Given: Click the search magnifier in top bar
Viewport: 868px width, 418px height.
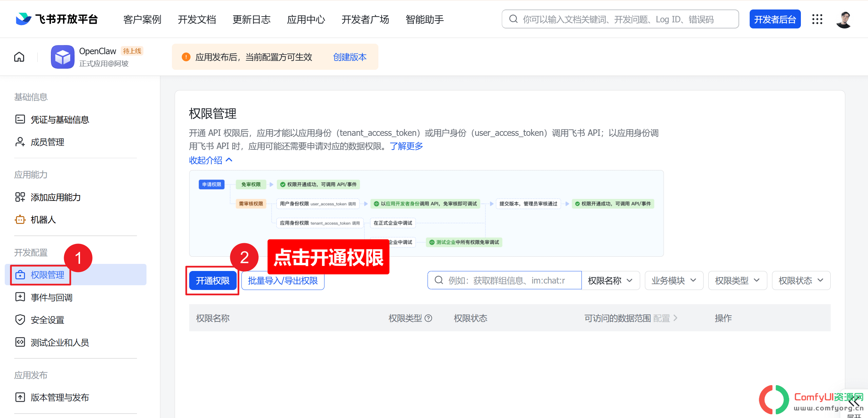Looking at the screenshot, I should 513,19.
